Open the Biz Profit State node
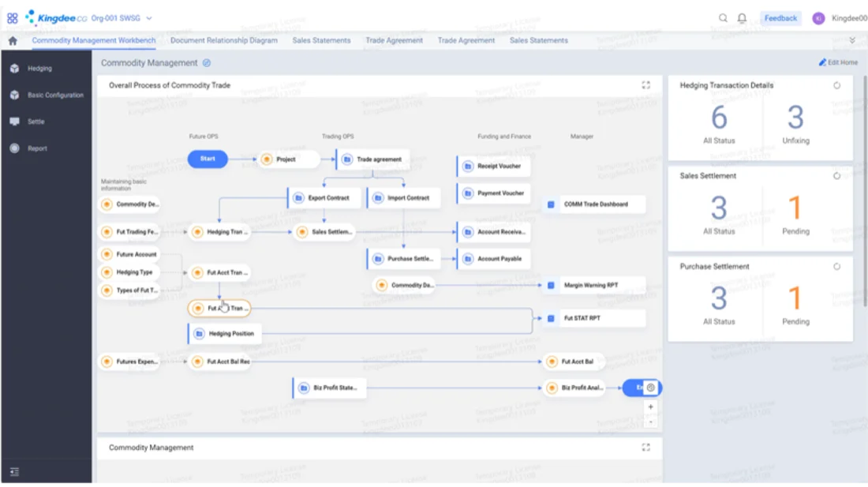This screenshot has height=487, width=868. click(x=329, y=388)
